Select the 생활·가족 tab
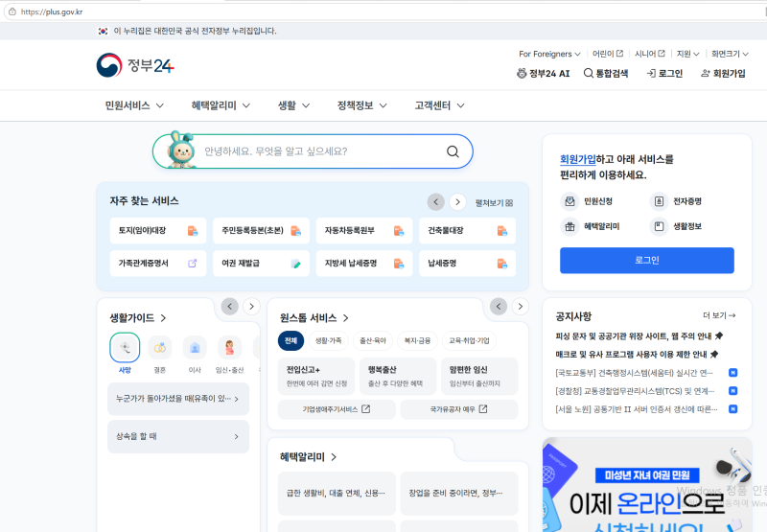 (x=328, y=341)
